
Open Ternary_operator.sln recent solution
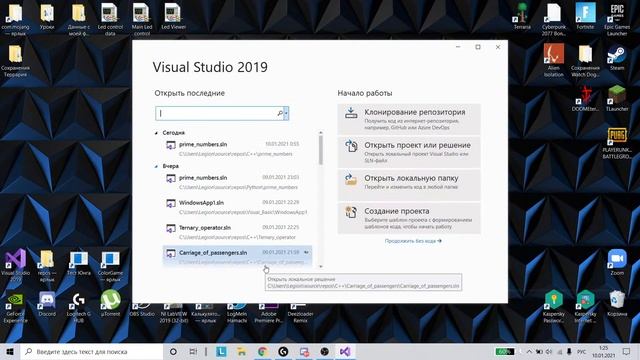pos(237,232)
